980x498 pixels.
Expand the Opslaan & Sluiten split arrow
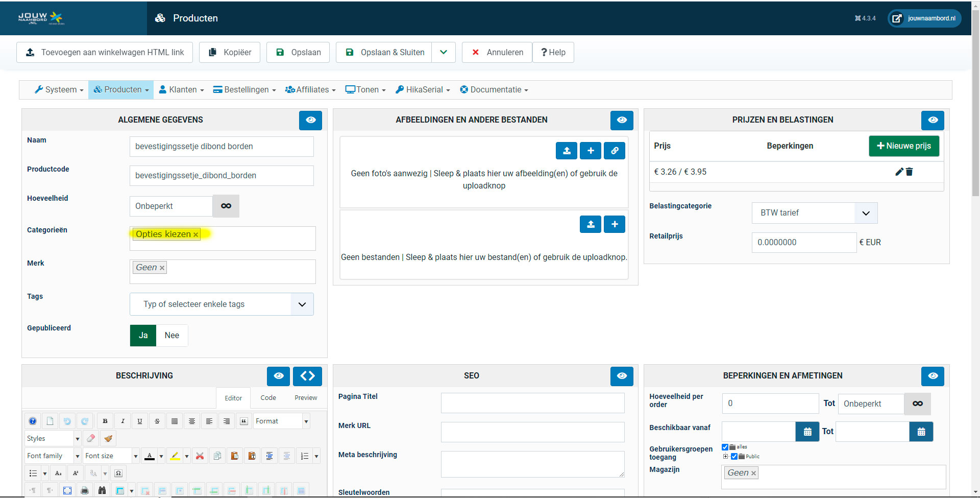[x=444, y=53]
